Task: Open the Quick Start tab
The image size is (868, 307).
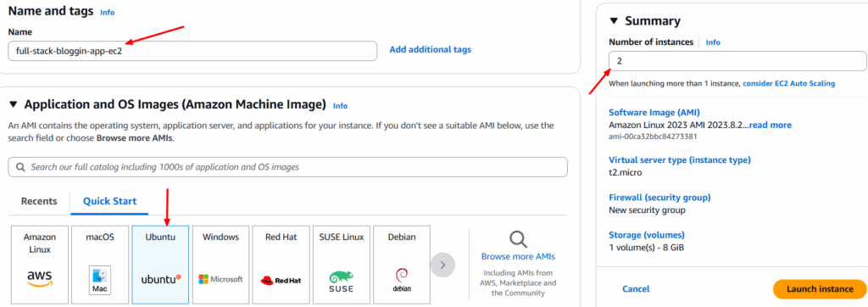Action: [x=109, y=201]
